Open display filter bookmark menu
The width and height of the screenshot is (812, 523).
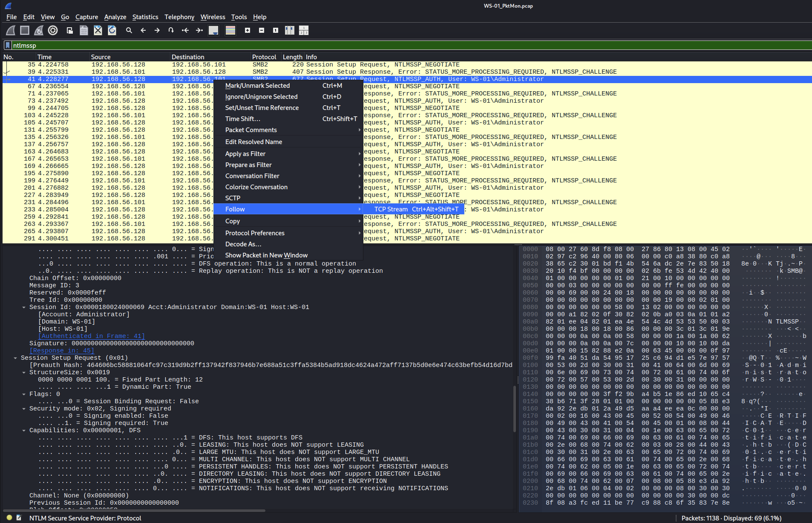[x=8, y=45]
